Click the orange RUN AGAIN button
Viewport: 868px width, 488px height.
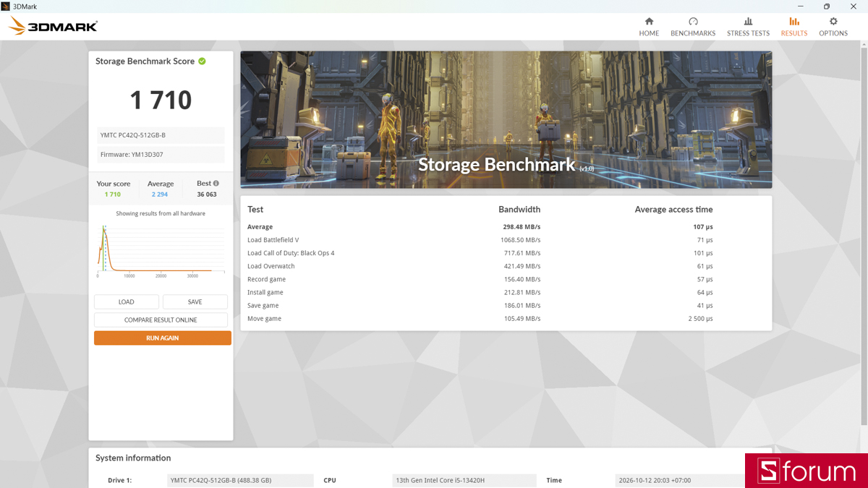pyautogui.click(x=163, y=338)
